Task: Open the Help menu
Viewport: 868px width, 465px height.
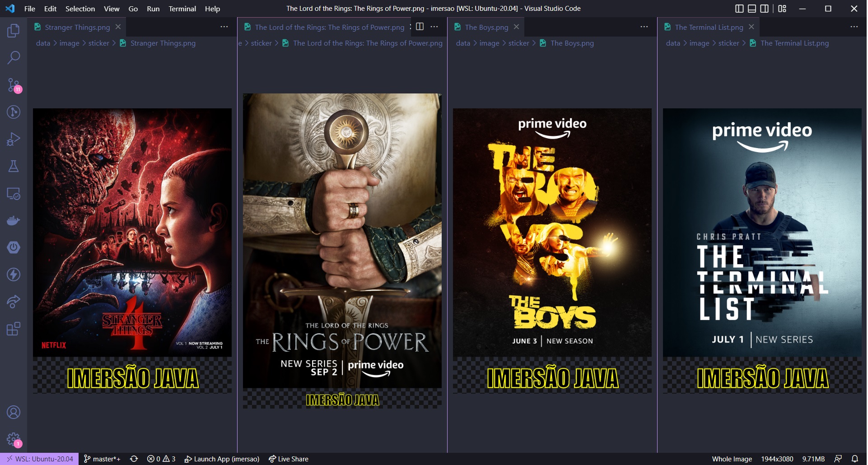Action: [x=212, y=9]
